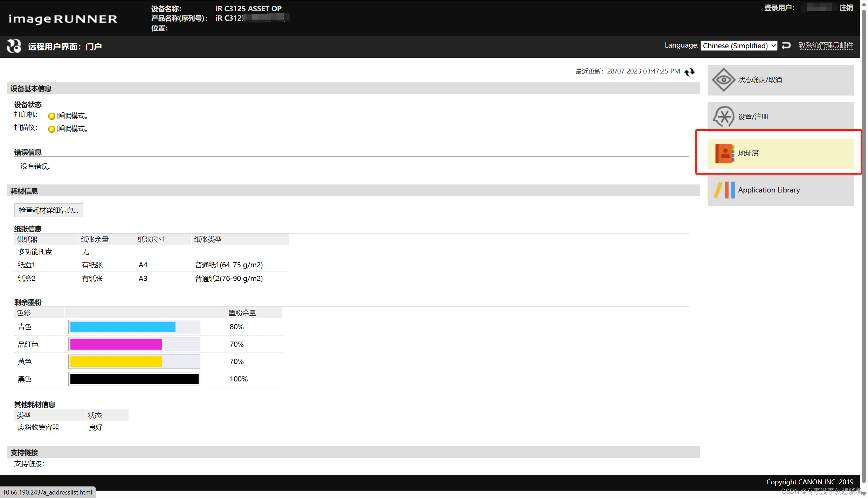Click 检查耗材详细信息 button

[x=48, y=210]
